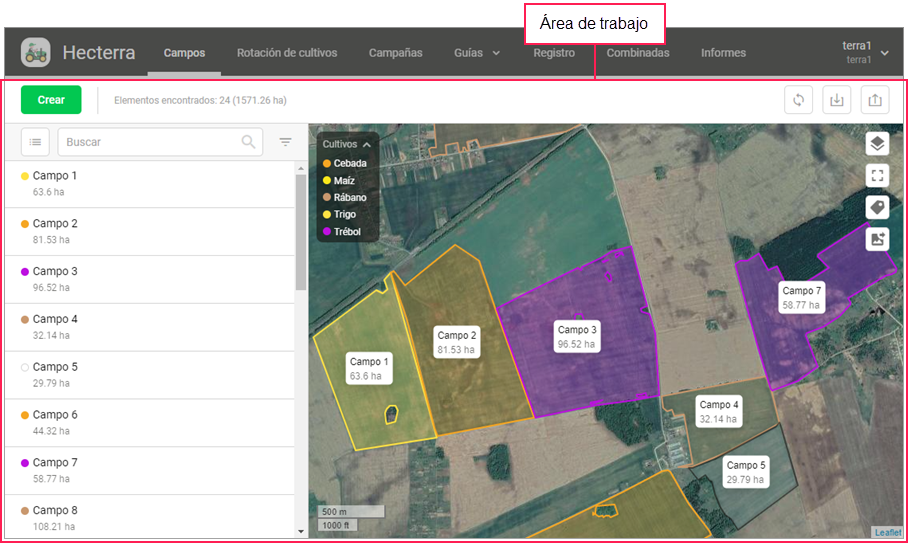Click the refresh icon in the toolbar
Viewport: 908px width, 552px height.
798,100
